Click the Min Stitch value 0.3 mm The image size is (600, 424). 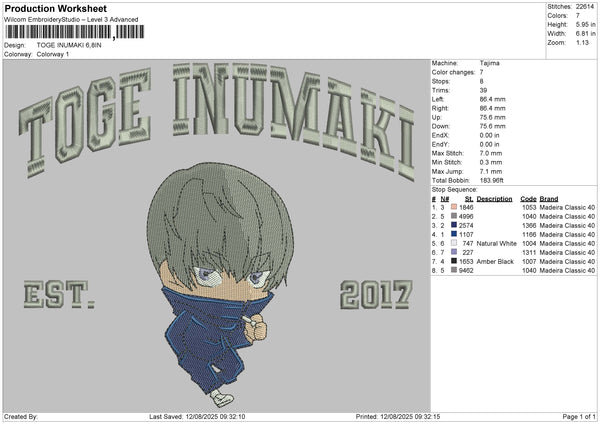tap(491, 162)
